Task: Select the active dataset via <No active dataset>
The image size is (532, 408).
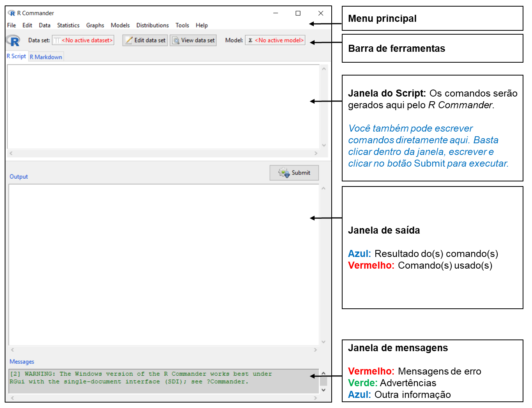Action: click(x=87, y=40)
